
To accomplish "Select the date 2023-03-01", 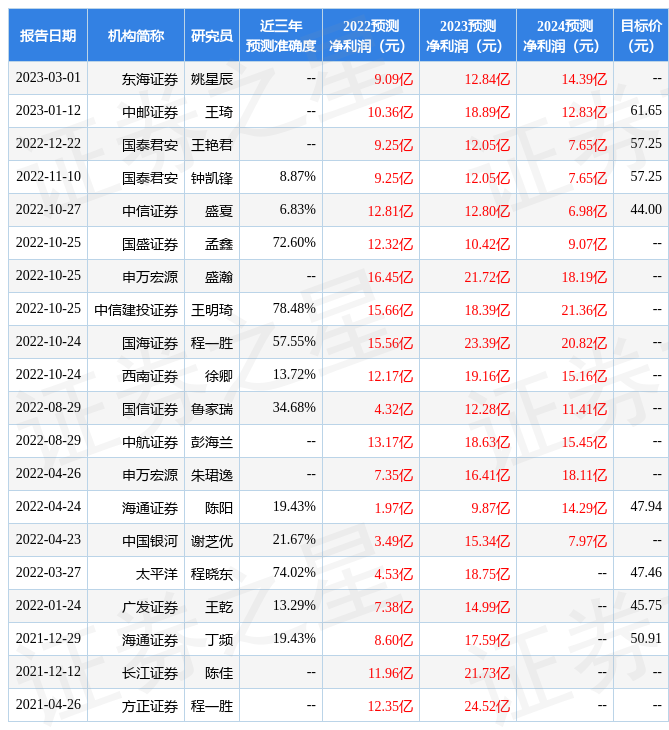I will pyautogui.click(x=48, y=77).
